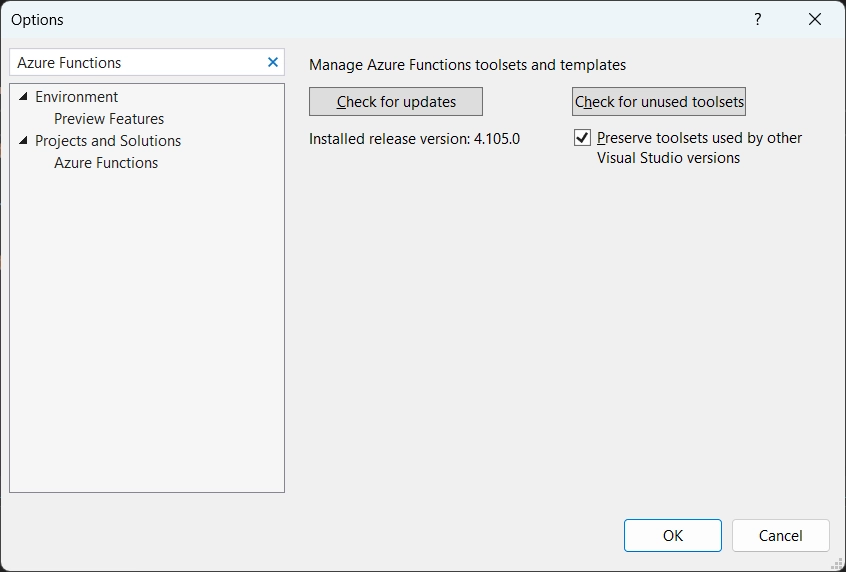Dismiss the dialog with Cancel

[x=781, y=535]
